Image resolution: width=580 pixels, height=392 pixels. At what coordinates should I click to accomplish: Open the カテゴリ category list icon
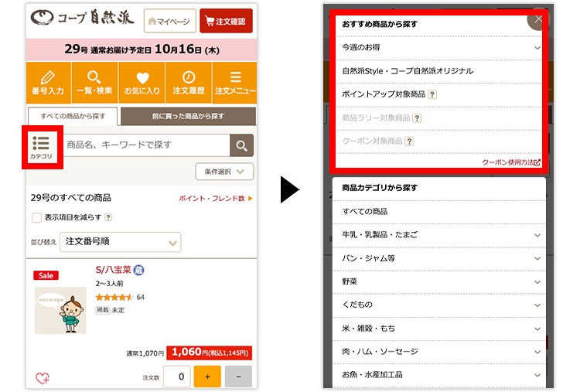point(42,146)
